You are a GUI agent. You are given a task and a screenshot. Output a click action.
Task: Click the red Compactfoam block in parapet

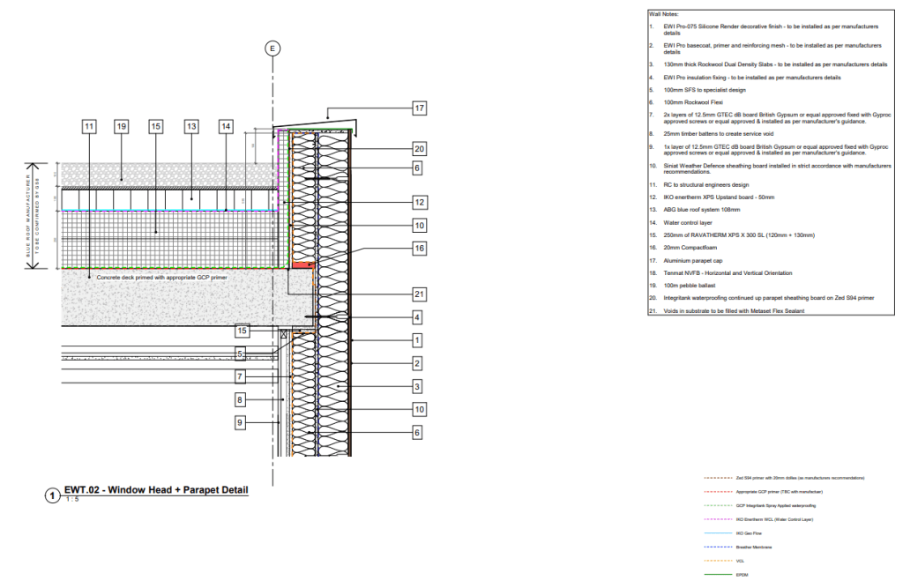[302, 264]
